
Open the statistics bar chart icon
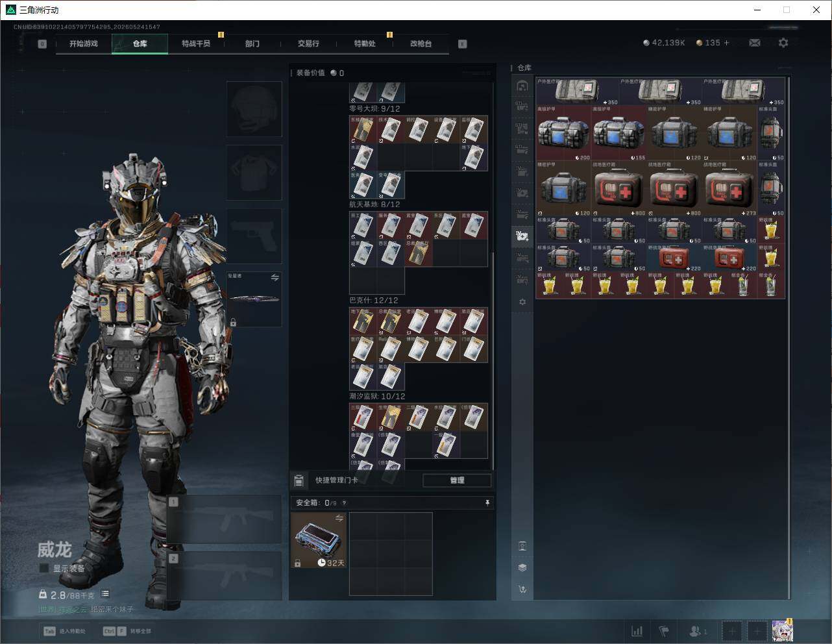637,631
